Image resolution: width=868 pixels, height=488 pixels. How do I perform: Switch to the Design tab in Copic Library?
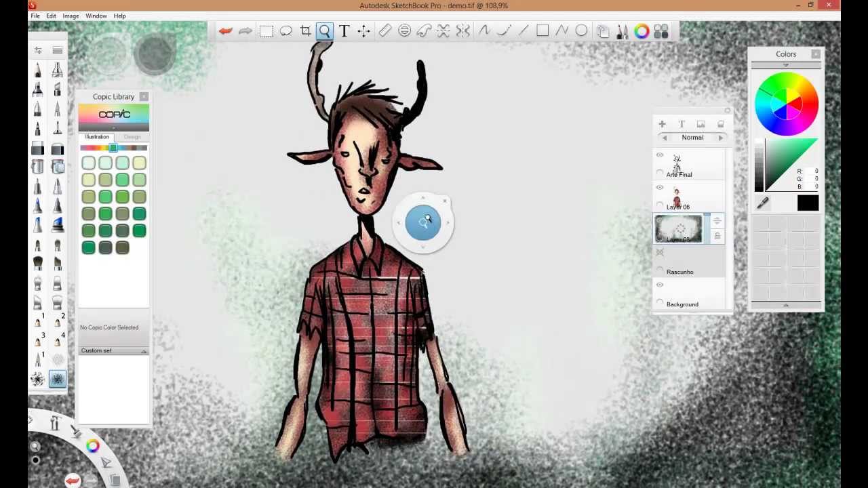pos(132,136)
